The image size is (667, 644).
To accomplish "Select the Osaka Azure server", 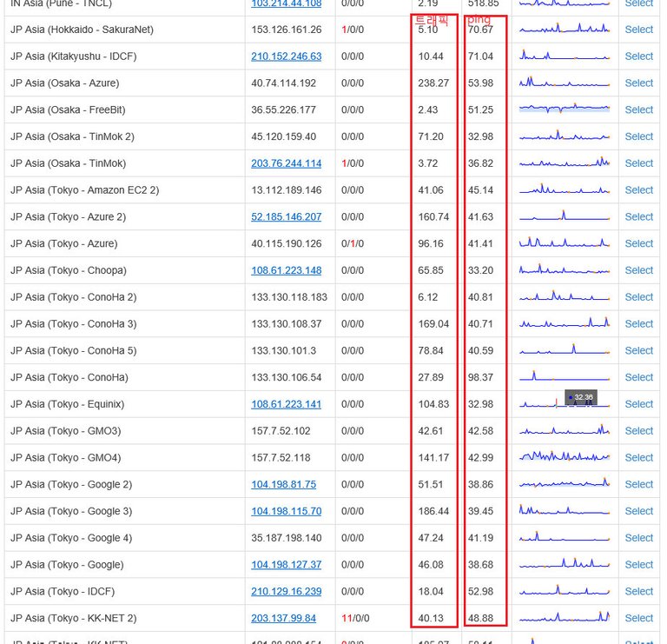I will pyautogui.click(x=638, y=83).
